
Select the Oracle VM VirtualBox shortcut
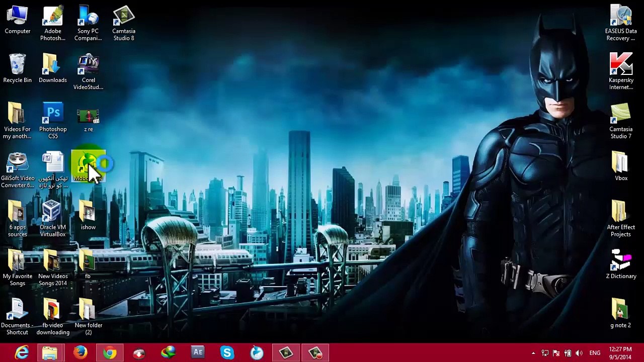pyautogui.click(x=53, y=219)
